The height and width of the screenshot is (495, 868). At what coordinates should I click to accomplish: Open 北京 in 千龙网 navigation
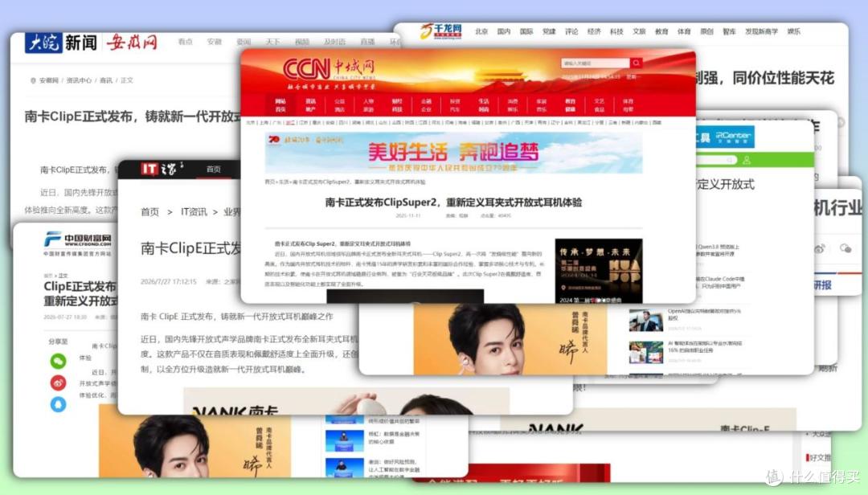tap(481, 31)
